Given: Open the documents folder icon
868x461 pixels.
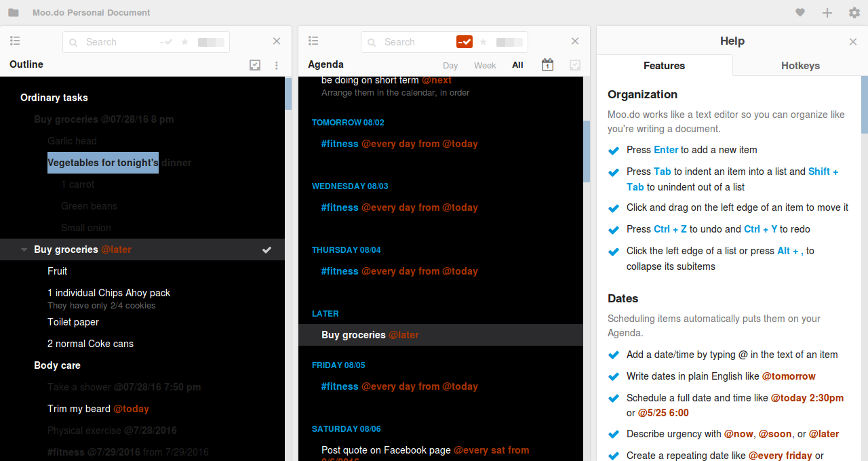Looking at the screenshot, I should pyautogui.click(x=14, y=13).
